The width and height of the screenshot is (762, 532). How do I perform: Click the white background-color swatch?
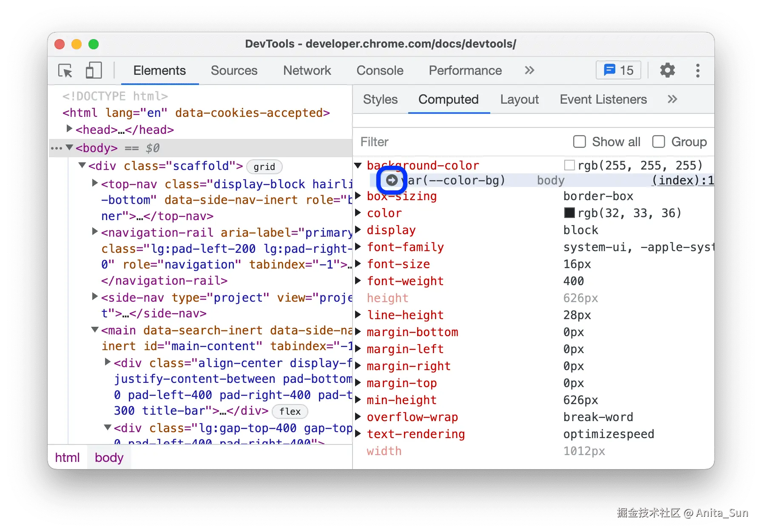[x=569, y=165]
